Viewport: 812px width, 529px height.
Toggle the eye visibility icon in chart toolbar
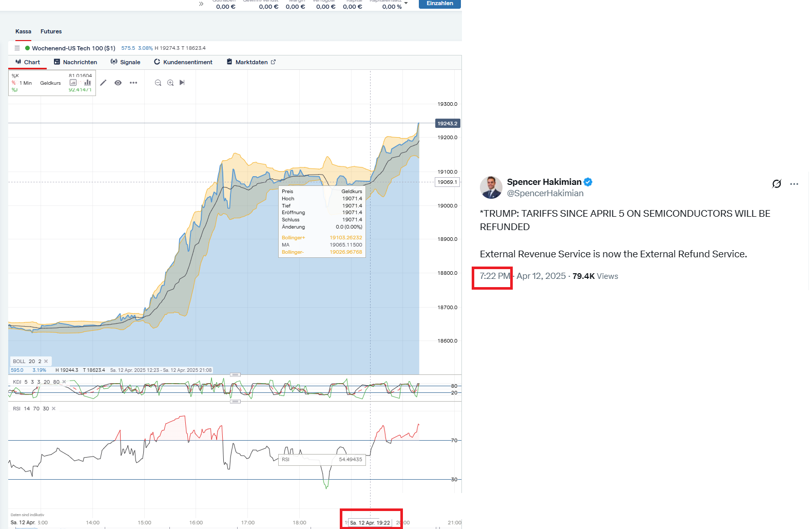(x=118, y=83)
